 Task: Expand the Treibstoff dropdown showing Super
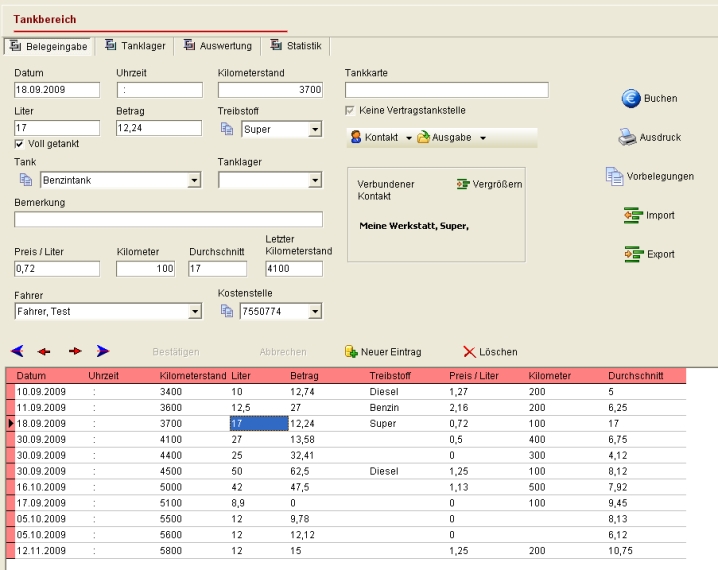(x=314, y=129)
